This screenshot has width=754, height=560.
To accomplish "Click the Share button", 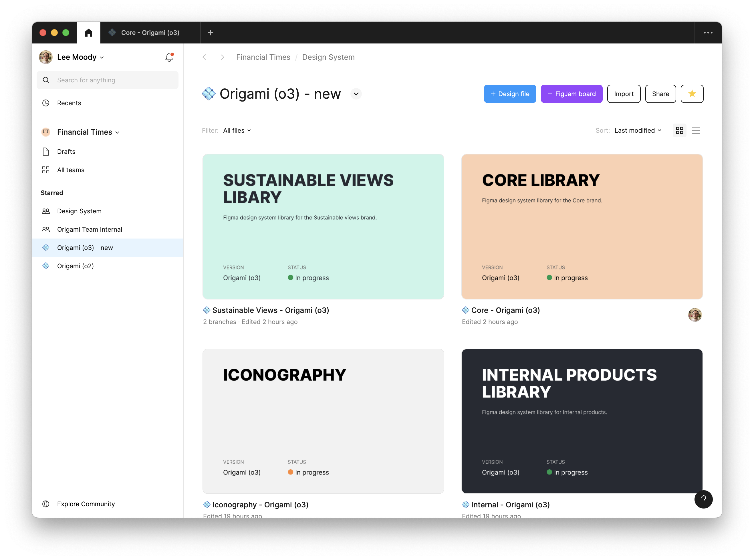I will coord(660,94).
